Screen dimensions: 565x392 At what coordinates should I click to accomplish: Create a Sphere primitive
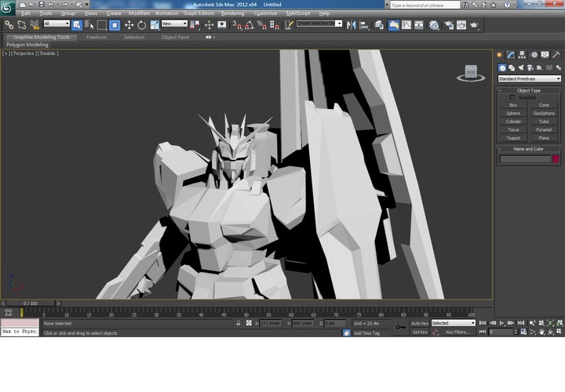tap(513, 114)
